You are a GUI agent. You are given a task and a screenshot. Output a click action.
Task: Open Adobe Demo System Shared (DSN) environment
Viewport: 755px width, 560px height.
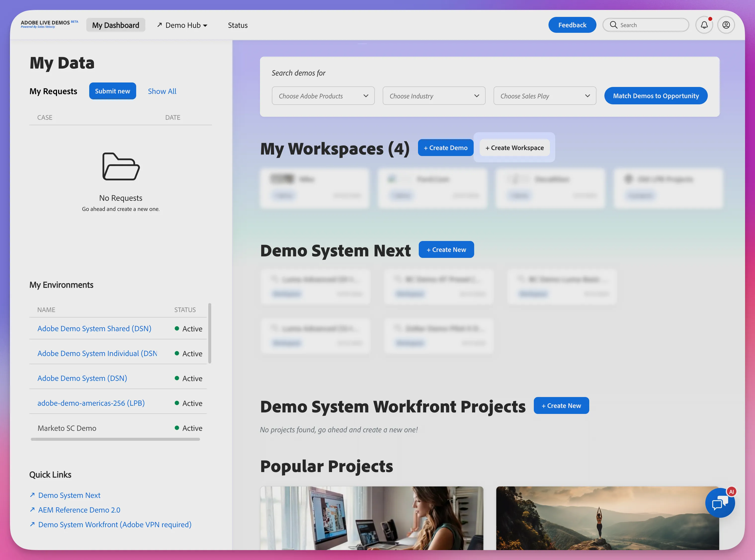click(94, 328)
